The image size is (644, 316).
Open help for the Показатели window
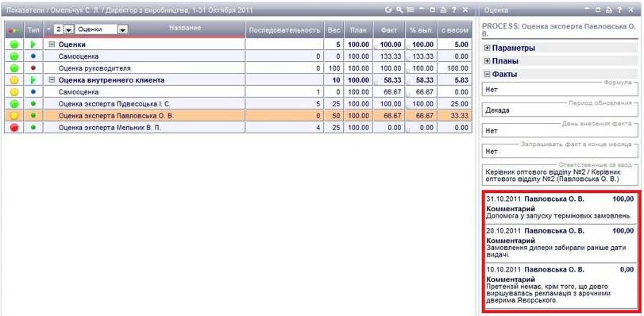[454, 10]
